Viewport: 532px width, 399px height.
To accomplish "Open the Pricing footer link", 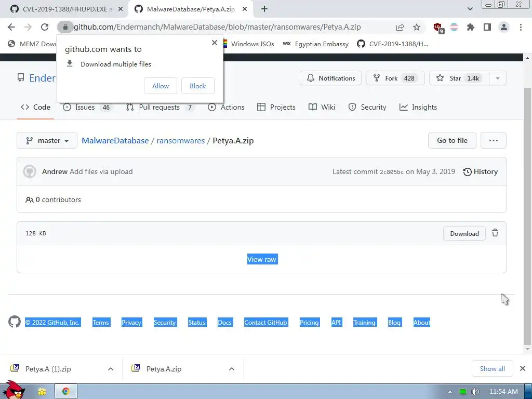I will pyautogui.click(x=309, y=322).
